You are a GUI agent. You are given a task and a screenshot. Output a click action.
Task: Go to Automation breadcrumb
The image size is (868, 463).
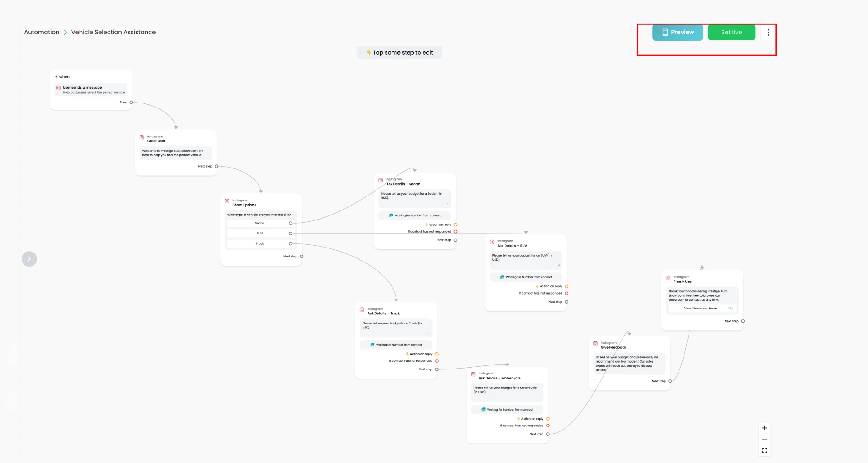(x=42, y=33)
